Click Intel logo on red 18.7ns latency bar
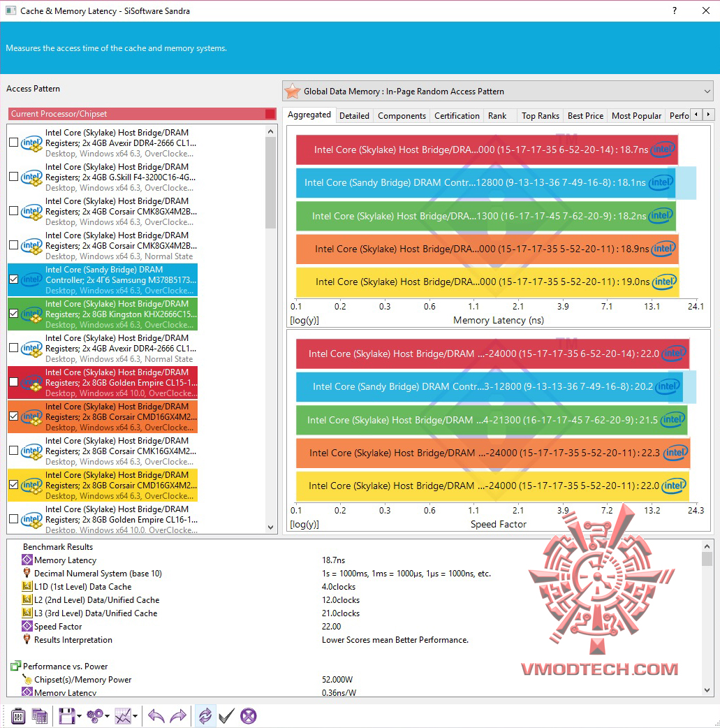Viewport: 720px width, 728px height. pos(663,150)
